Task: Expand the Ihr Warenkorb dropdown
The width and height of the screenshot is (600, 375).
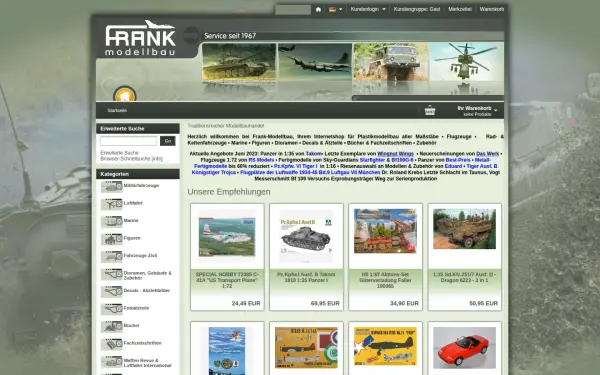Action: point(477,111)
